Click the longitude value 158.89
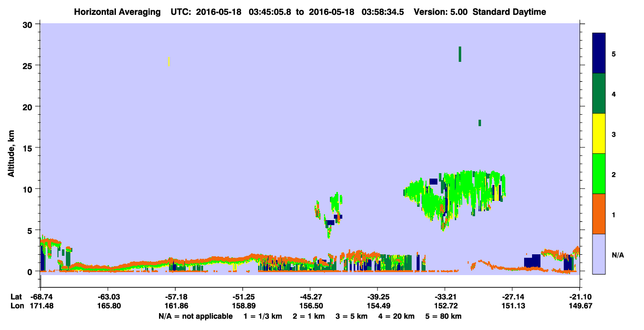The width and height of the screenshot is (644, 330). click(243, 306)
